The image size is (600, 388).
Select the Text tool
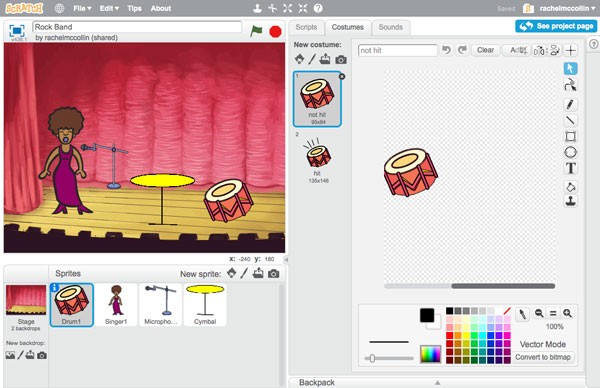point(570,168)
